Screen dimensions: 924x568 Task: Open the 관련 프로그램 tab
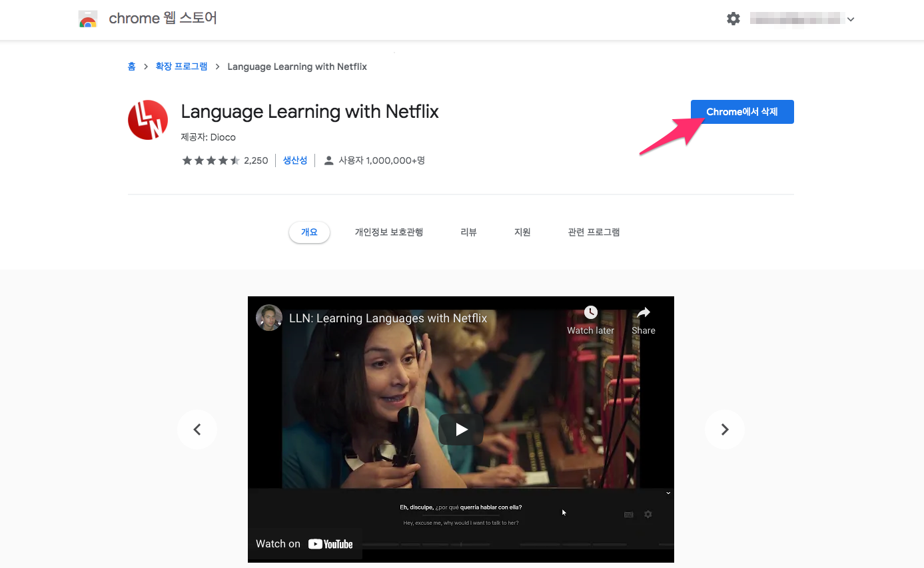pos(594,232)
